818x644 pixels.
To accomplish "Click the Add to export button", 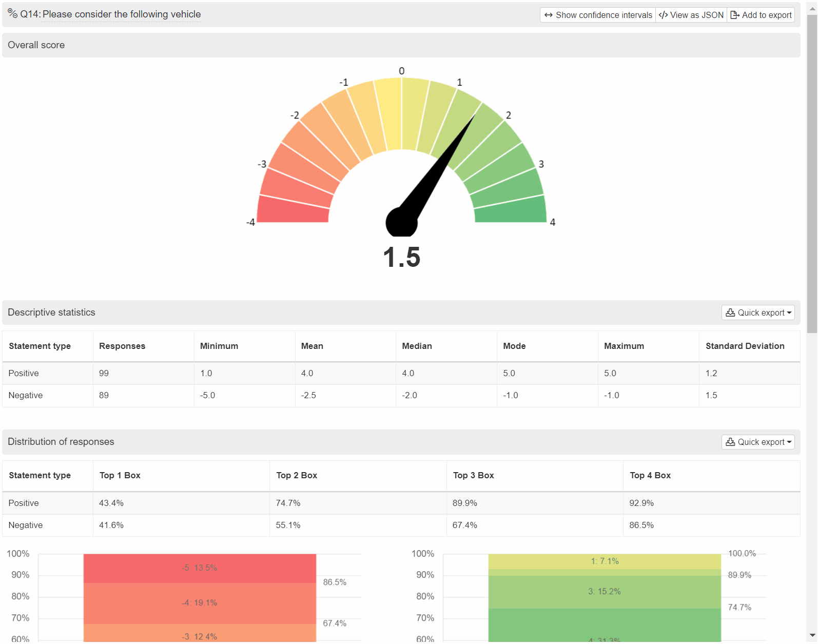I will [761, 15].
